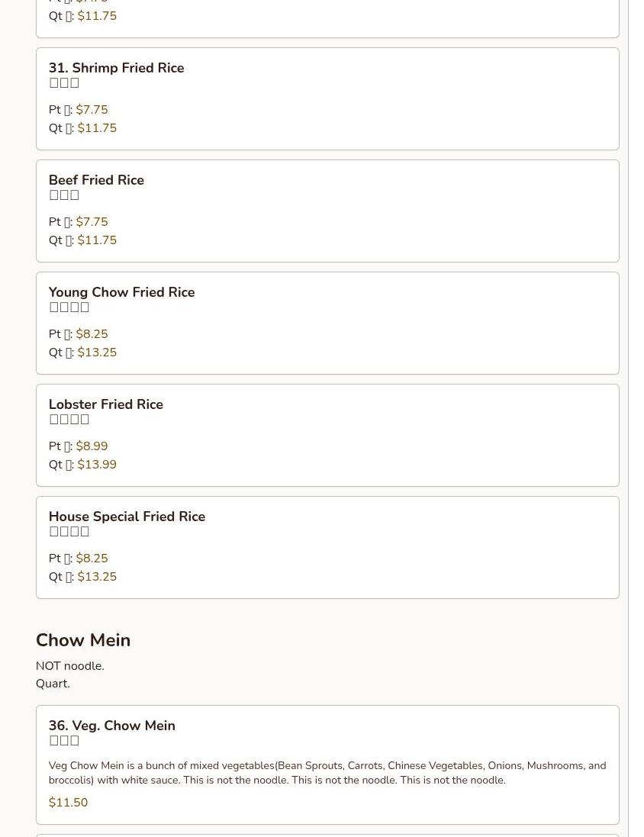Screen dimensions: 644x837
Task: Choose the Lobster Fried Rice title
Action: point(105,404)
